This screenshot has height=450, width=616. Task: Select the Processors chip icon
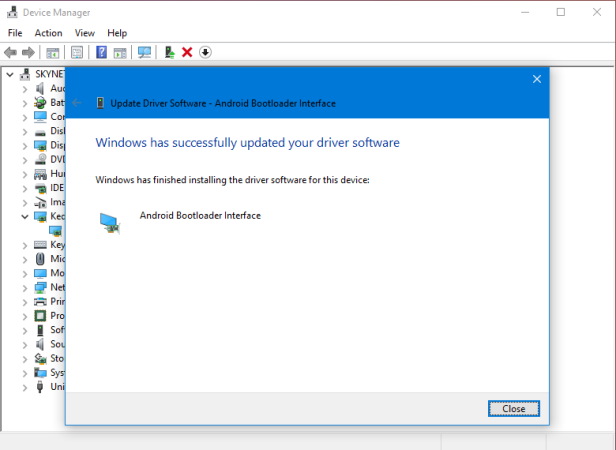coord(40,316)
